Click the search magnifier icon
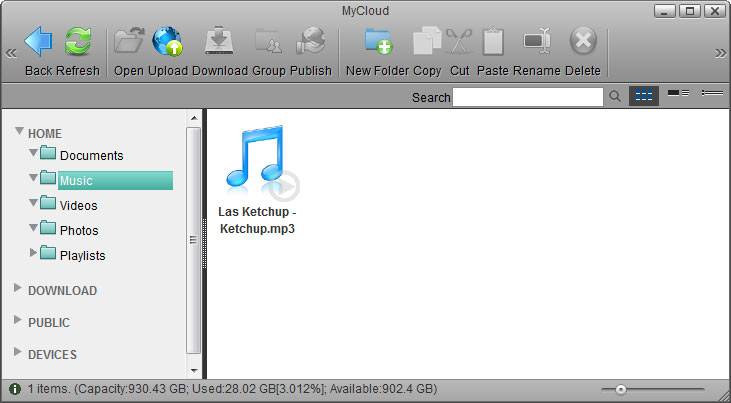Viewport: 731px width, 403px height. 616,97
